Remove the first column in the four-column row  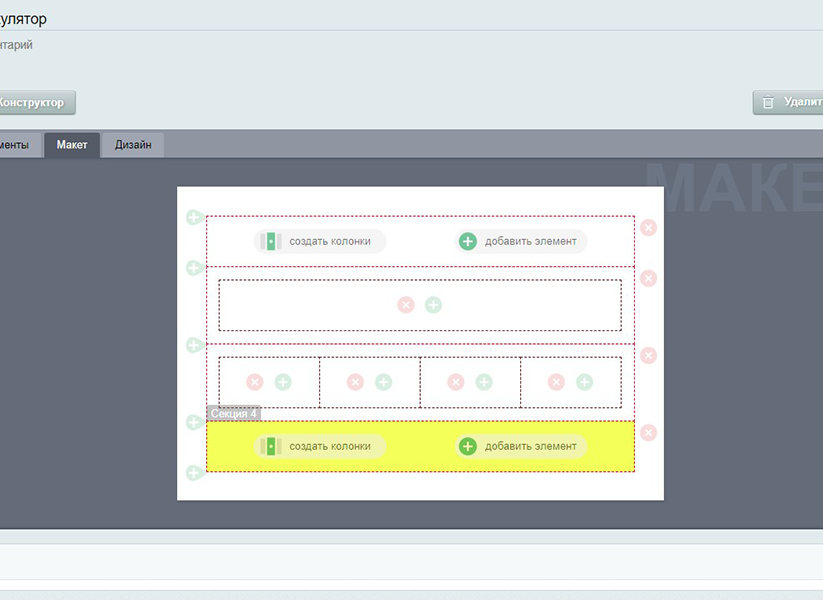point(255,382)
